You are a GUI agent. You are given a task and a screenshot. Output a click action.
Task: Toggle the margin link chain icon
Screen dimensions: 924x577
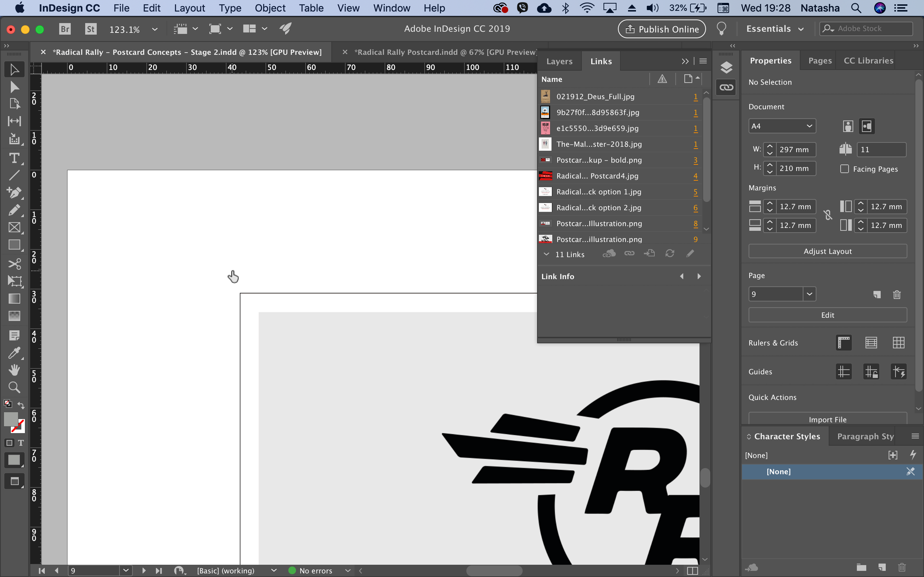pos(828,215)
